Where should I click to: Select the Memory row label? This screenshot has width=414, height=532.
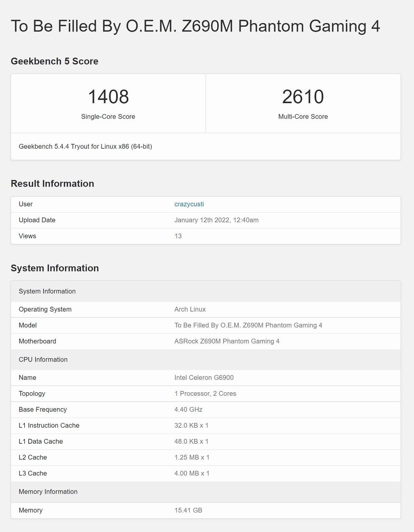point(31,510)
